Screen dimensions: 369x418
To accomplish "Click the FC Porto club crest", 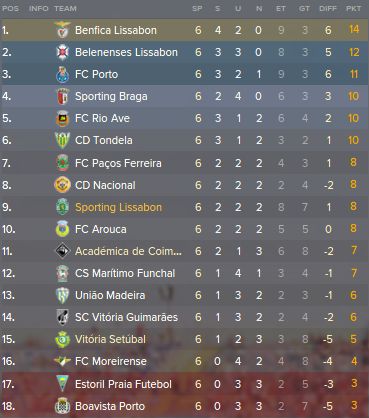I will coord(62,74).
